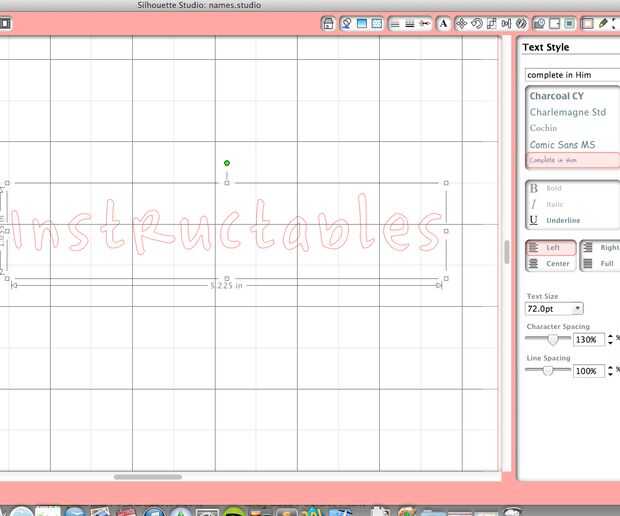Select highlighted 'complete in Him' font row

tap(573, 160)
